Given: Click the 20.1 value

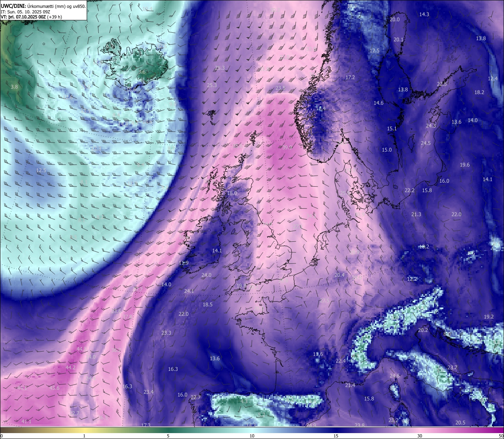Looking at the screenshot, I should click(x=398, y=40).
